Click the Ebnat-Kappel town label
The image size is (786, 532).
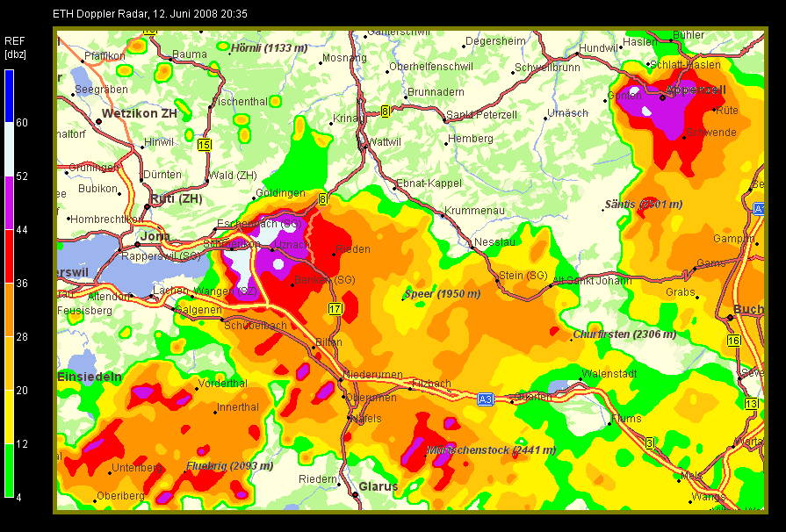429,183
